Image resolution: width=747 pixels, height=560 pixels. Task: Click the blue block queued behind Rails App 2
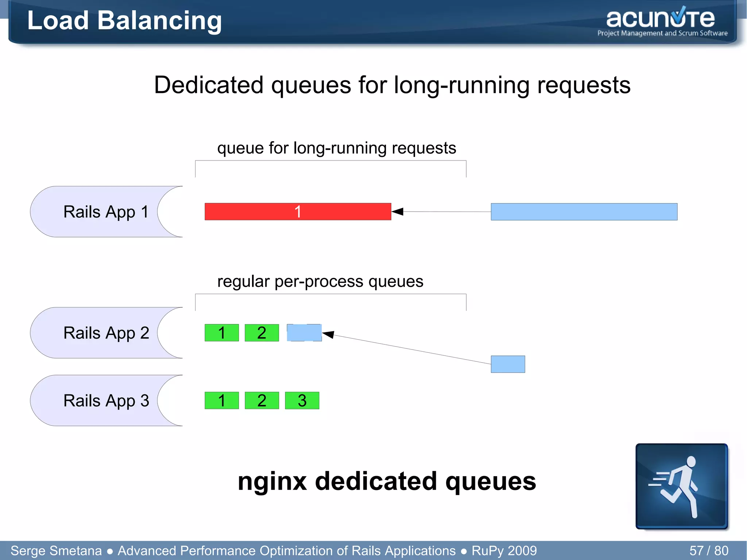coord(304,333)
